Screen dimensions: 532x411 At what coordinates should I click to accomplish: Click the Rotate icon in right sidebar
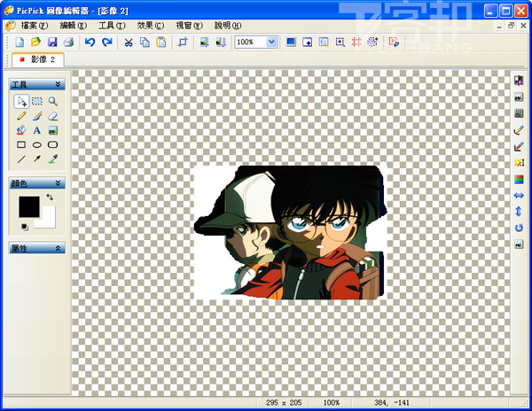[x=519, y=228]
